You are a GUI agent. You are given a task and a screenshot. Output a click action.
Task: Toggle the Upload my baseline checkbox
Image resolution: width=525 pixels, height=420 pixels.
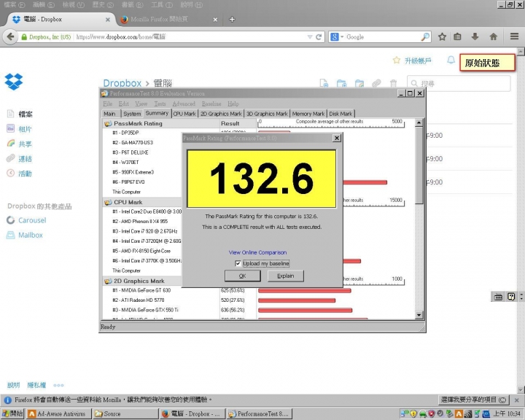pyautogui.click(x=238, y=263)
